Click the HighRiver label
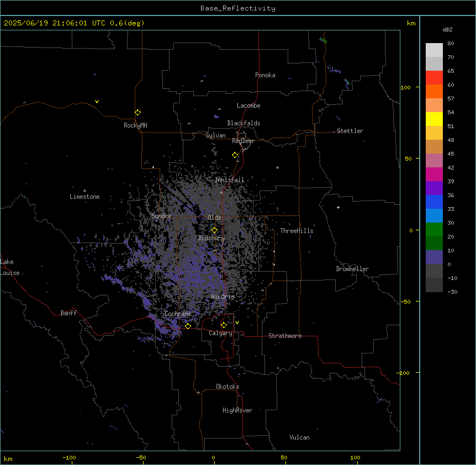 pos(237,410)
